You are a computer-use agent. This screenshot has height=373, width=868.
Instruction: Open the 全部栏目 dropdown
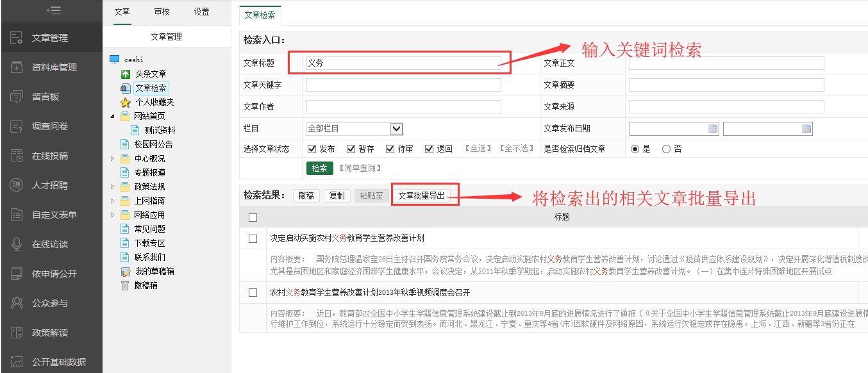pos(396,129)
